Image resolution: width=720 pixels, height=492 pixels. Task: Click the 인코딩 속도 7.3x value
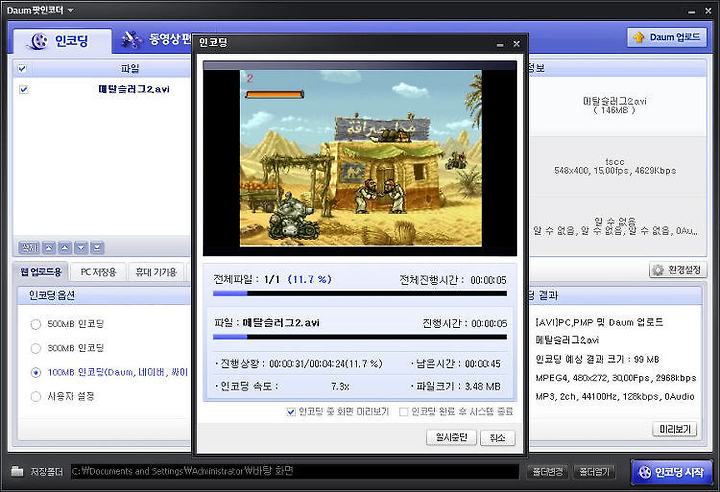[340, 387]
